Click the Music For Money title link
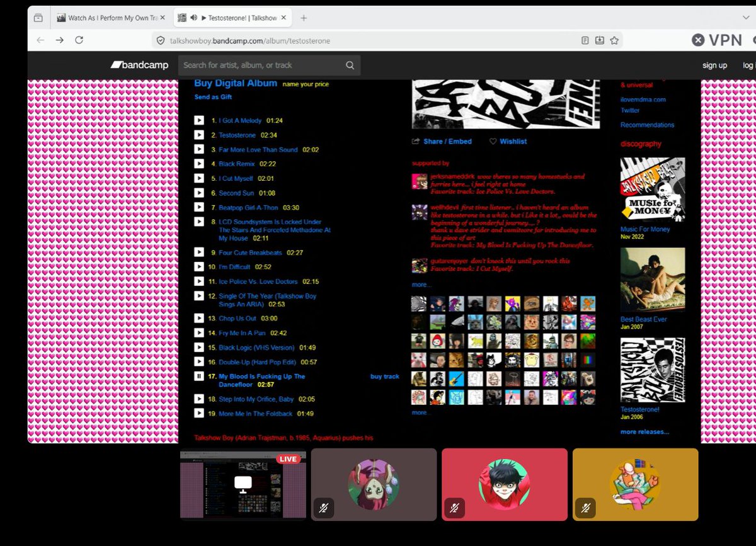Screen dimensions: 756x546 645,229
